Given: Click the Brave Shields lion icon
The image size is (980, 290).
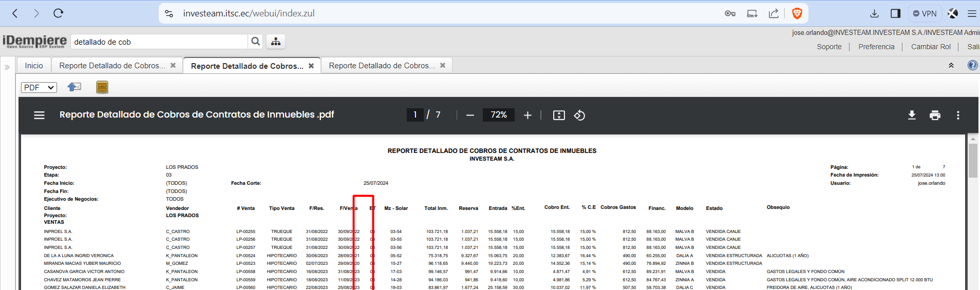Looking at the screenshot, I should click(x=797, y=13).
